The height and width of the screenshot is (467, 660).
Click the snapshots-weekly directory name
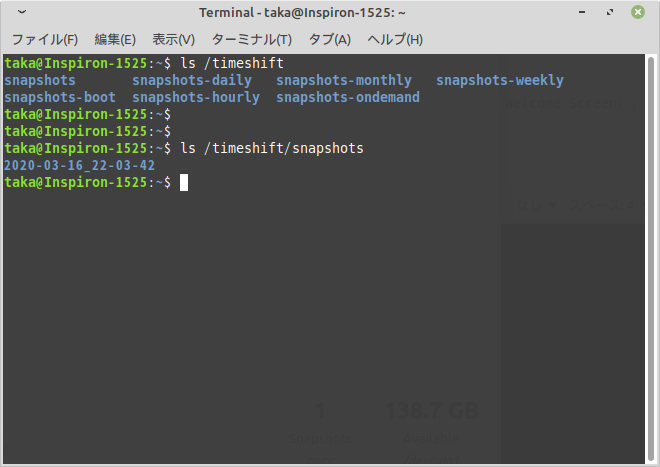(500, 80)
